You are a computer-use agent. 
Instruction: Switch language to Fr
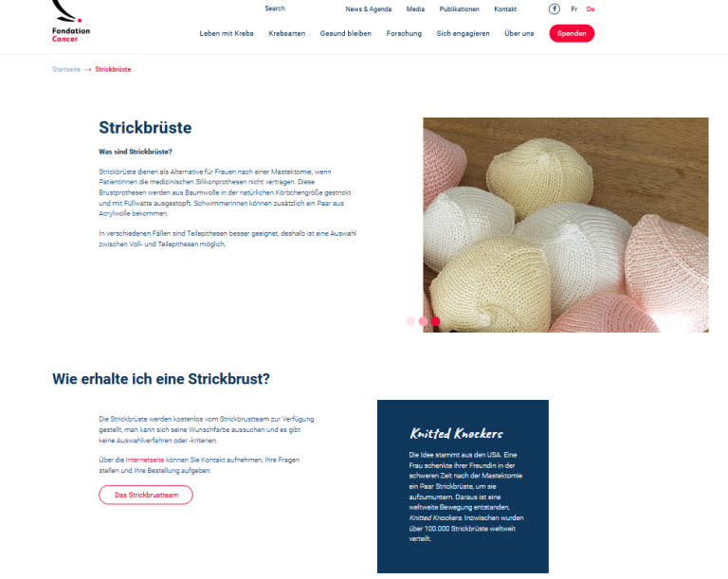(x=573, y=9)
